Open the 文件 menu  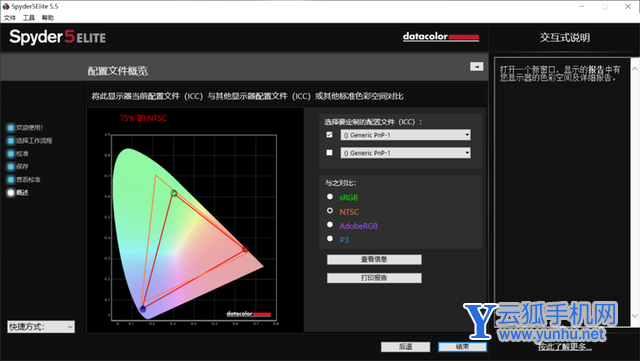(x=10, y=18)
